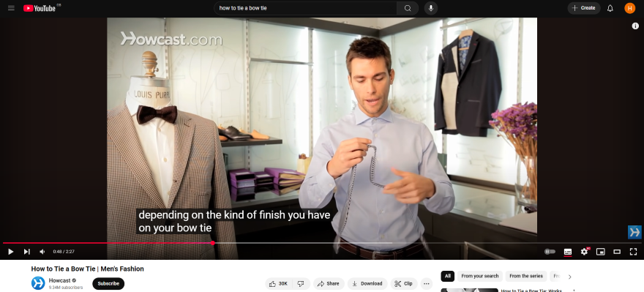Click the 0:48 / 2:27 time display
The image size is (644, 292).
(64, 251)
